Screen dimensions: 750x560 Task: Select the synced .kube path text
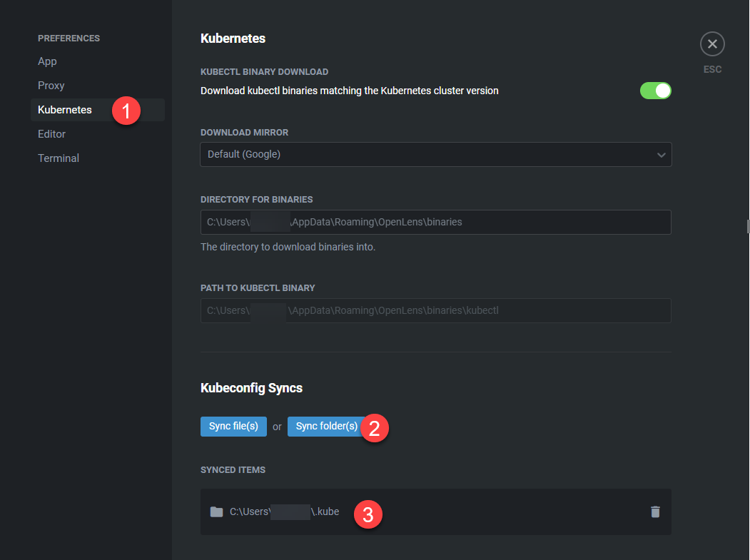[284, 511]
